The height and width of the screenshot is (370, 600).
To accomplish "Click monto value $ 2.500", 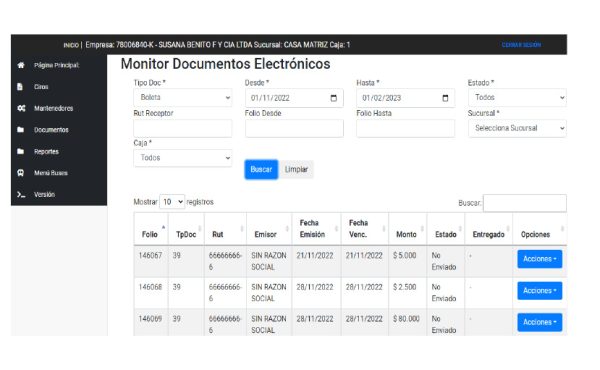I will pyautogui.click(x=404, y=287).
